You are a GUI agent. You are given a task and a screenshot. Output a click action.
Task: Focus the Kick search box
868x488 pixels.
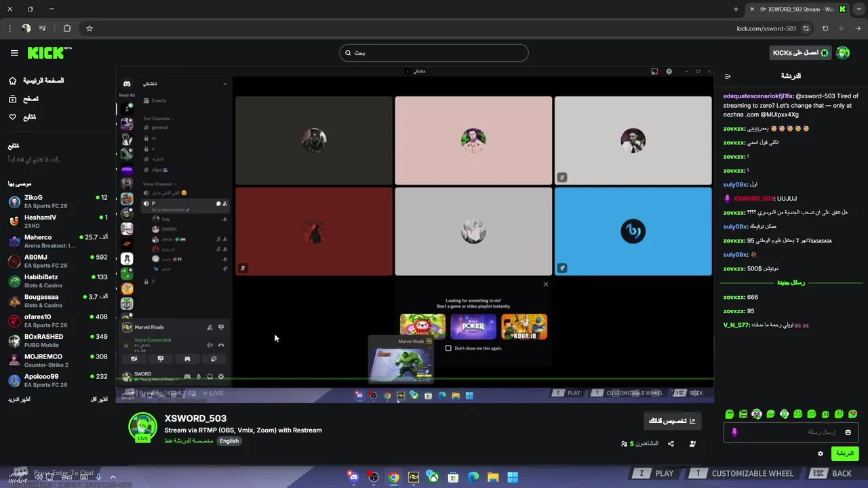[434, 53]
